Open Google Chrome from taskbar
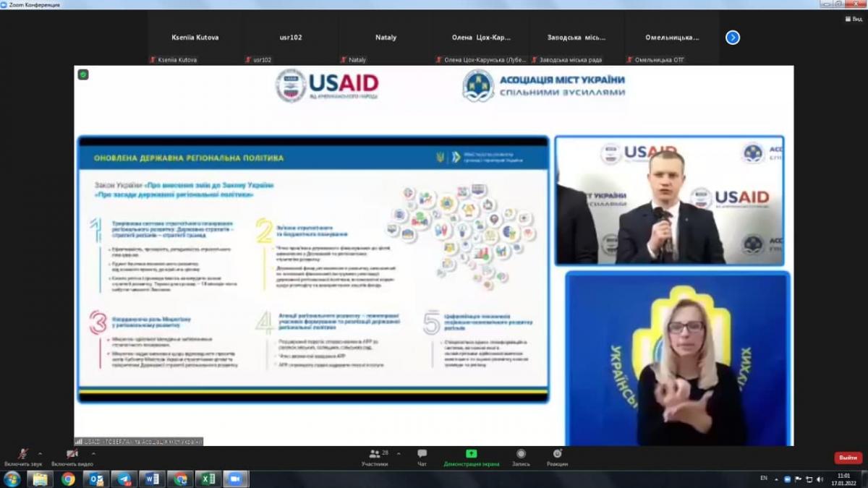868x488 pixels. pyautogui.click(x=68, y=479)
